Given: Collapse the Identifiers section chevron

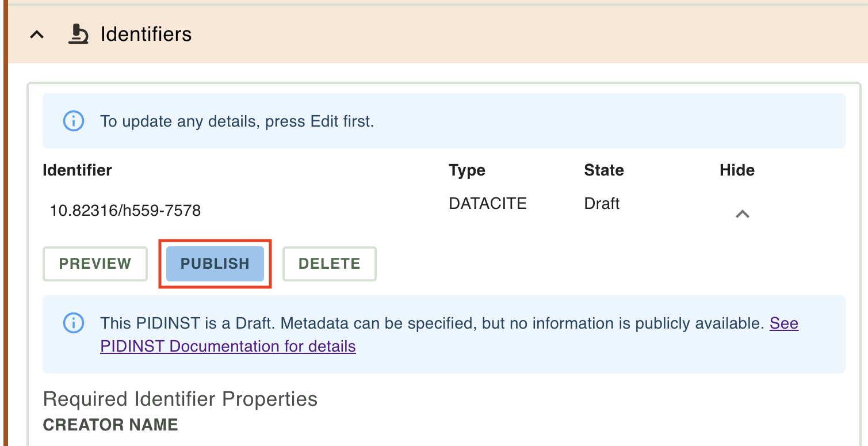Looking at the screenshot, I should click(37, 35).
